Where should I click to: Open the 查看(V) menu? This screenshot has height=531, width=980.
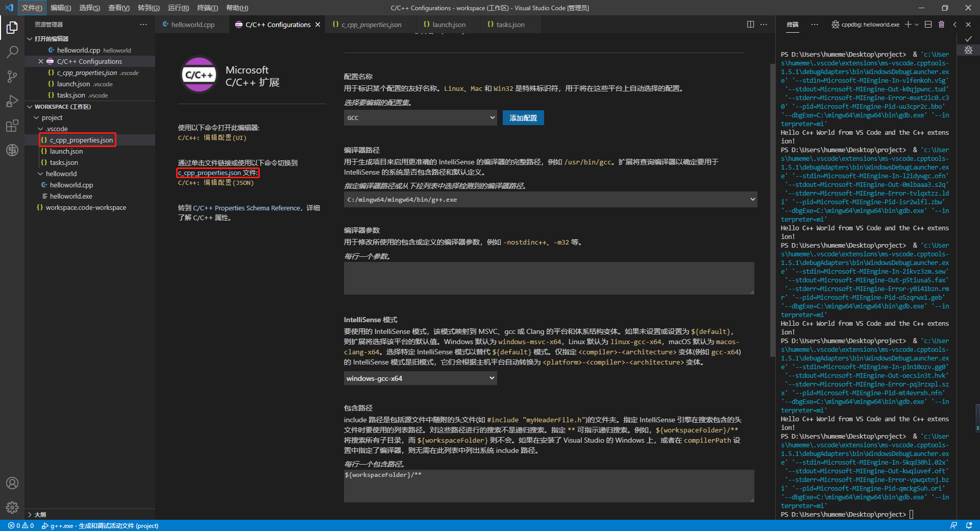(119, 8)
